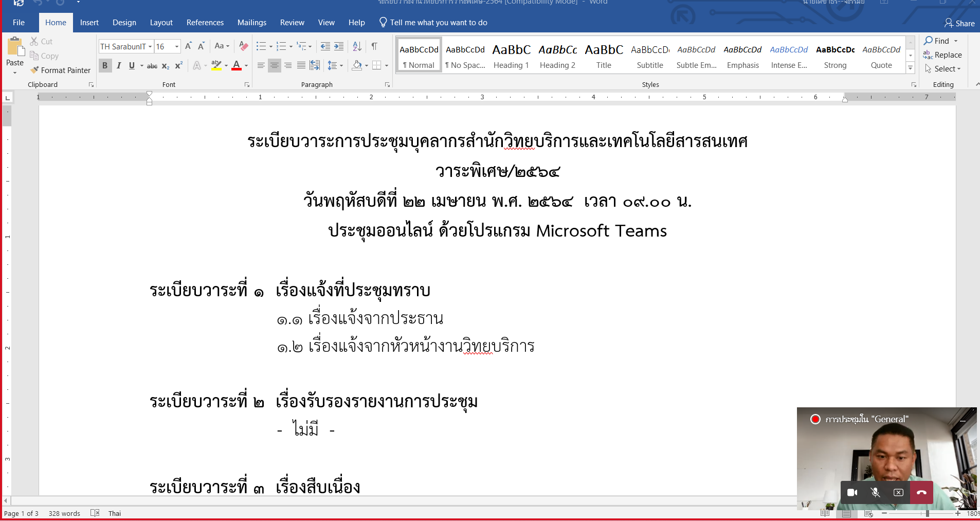Click the Replace button
This screenshot has width=980, height=521.
pos(942,55)
